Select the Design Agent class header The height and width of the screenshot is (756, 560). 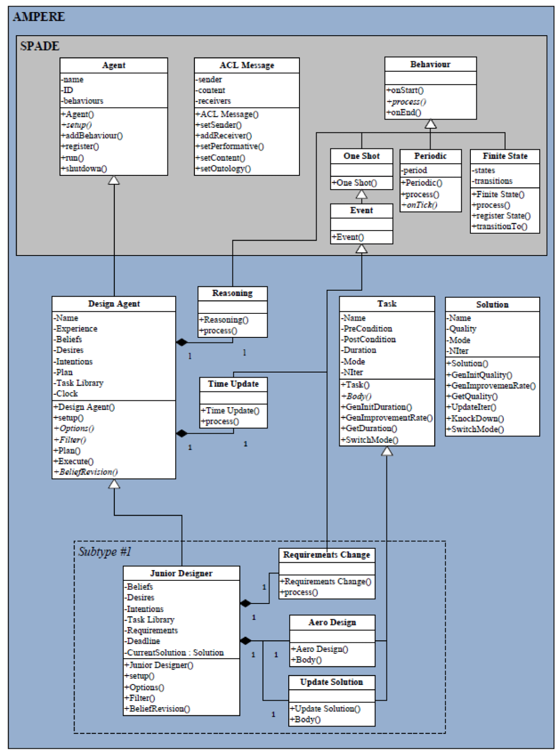(x=114, y=304)
